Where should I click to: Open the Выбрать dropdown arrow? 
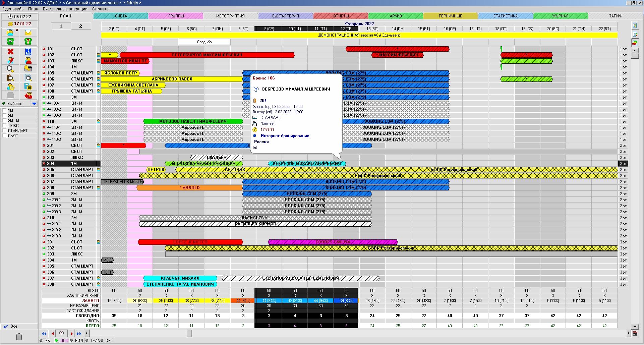click(x=34, y=104)
